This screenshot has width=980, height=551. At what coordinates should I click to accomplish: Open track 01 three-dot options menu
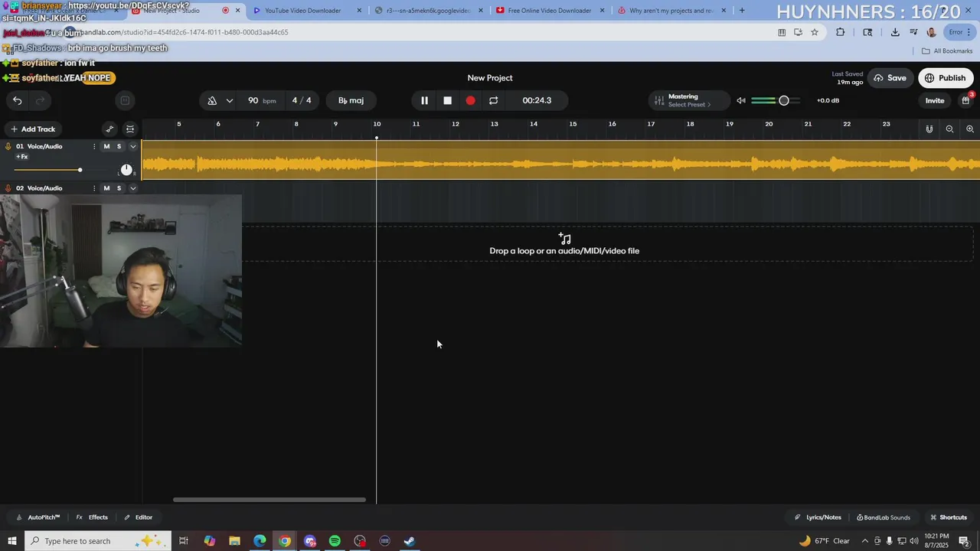tap(94, 146)
